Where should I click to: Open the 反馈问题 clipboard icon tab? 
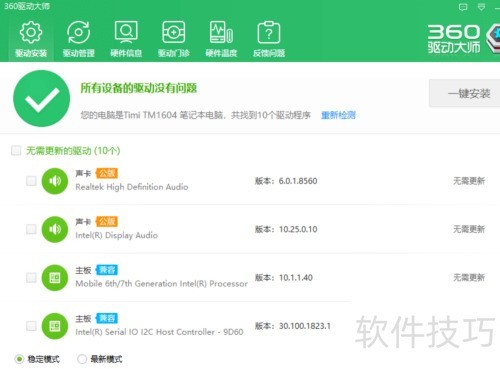[269, 39]
